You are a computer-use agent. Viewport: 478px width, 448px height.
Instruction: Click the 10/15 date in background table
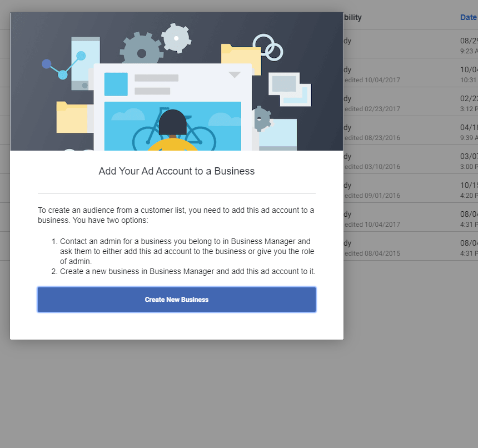[469, 185]
